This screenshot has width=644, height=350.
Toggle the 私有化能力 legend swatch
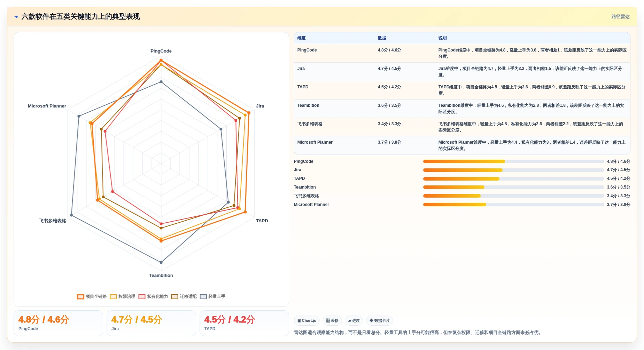pos(142,297)
